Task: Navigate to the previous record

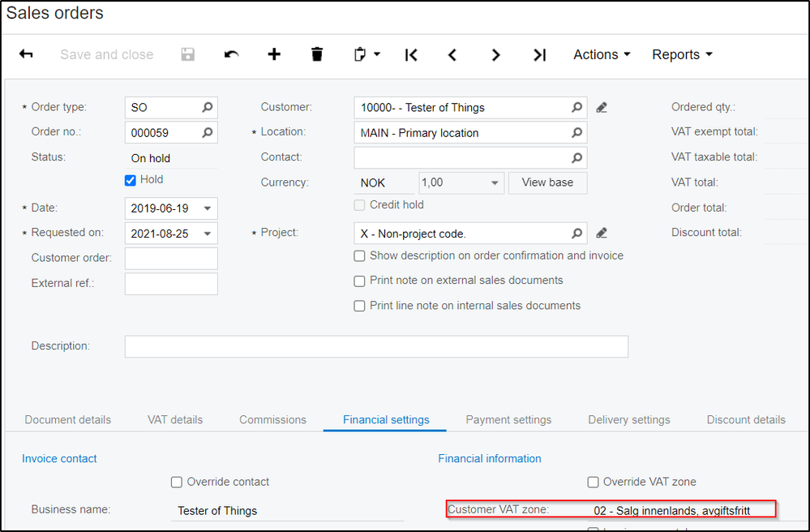Action: (452, 54)
